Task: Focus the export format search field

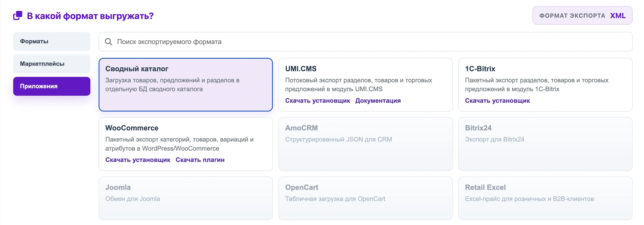Action: point(365,42)
